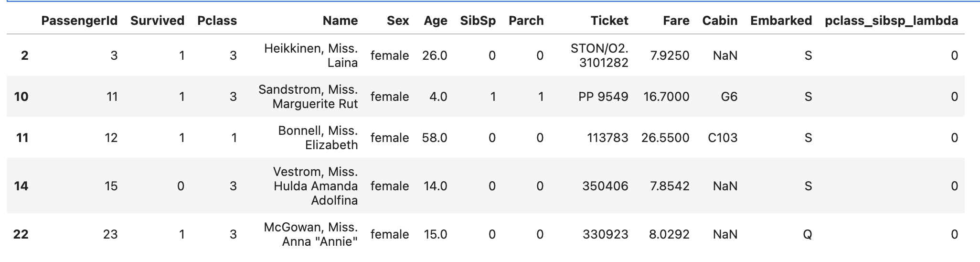This screenshot has height=262, width=980.
Task: Click the name Heikkinen, Miss. Laina
Action: pos(311,55)
